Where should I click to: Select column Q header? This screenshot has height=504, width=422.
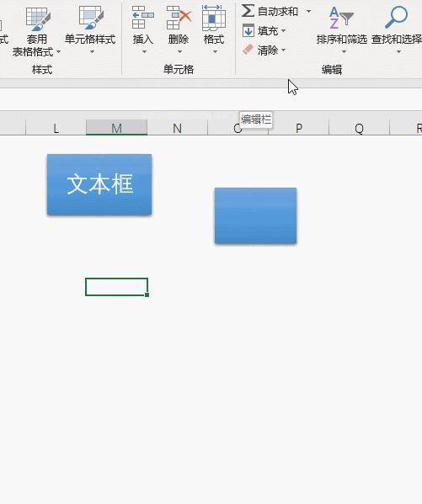click(359, 128)
